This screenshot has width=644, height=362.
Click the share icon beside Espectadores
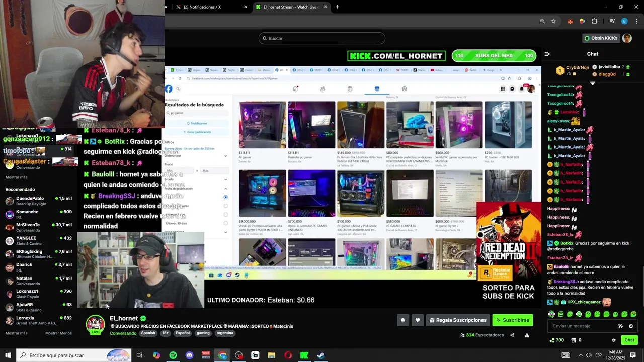point(512,335)
